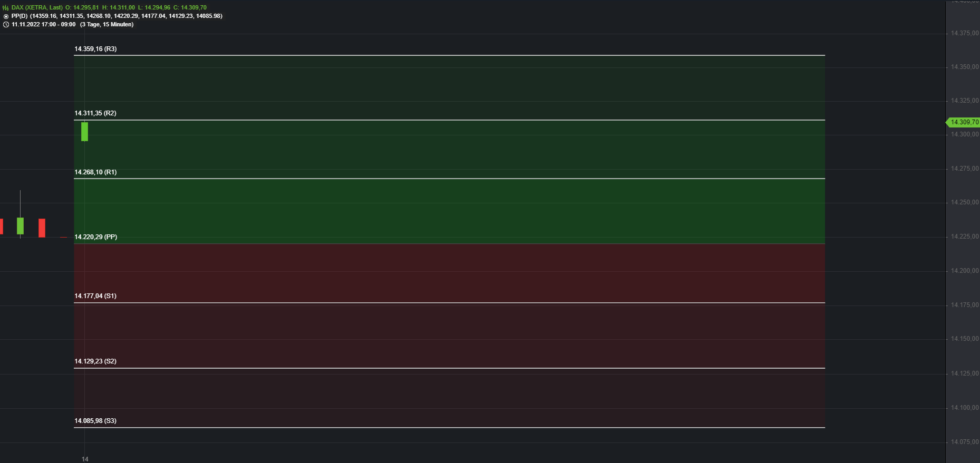Image resolution: width=980 pixels, height=463 pixels.
Task: Open the DAX (XETRA, Last) instrument label
Action: click(37, 7)
